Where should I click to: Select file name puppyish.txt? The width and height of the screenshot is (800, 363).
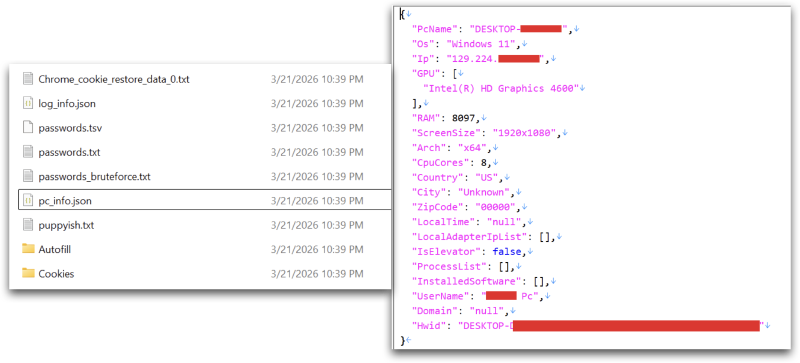pyautogui.click(x=66, y=225)
